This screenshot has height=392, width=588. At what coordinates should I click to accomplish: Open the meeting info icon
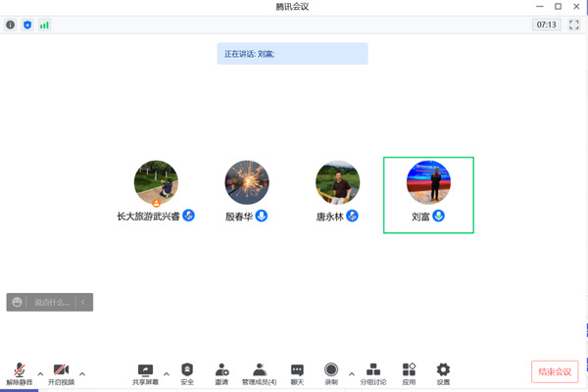(11, 24)
